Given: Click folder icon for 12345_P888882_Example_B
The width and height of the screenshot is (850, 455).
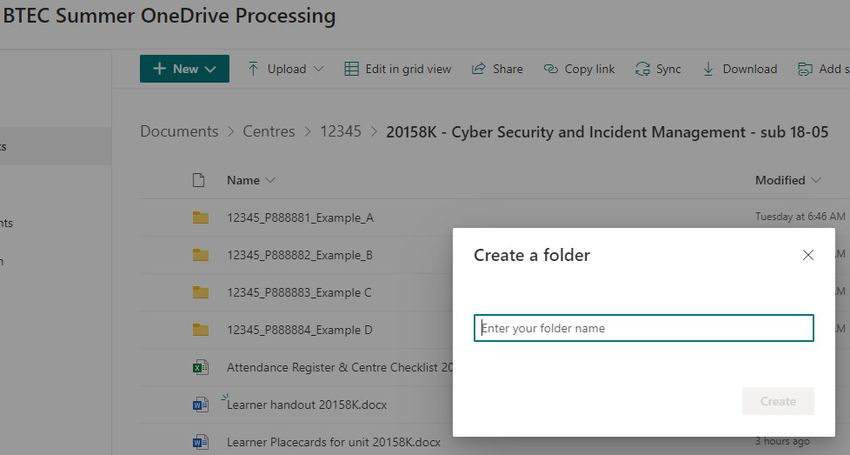Looking at the screenshot, I should point(201,255).
